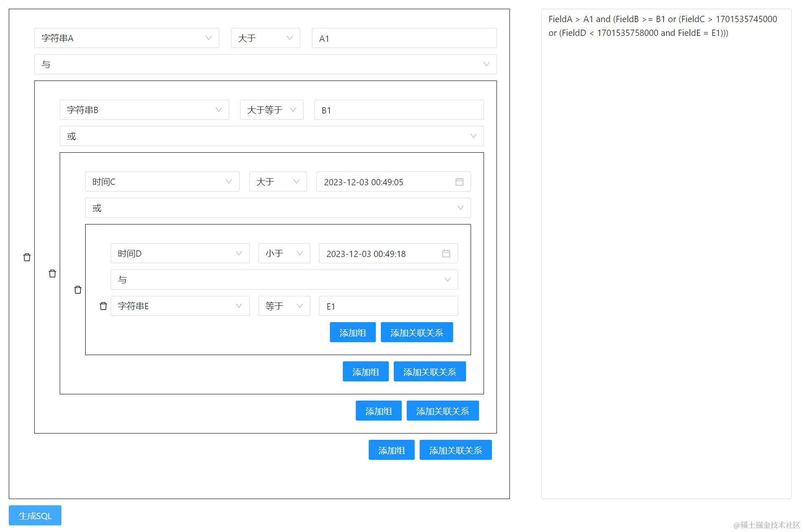Click the E1 value input field
The height and width of the screenshot is (532, 803).
(x=388, y=306)
